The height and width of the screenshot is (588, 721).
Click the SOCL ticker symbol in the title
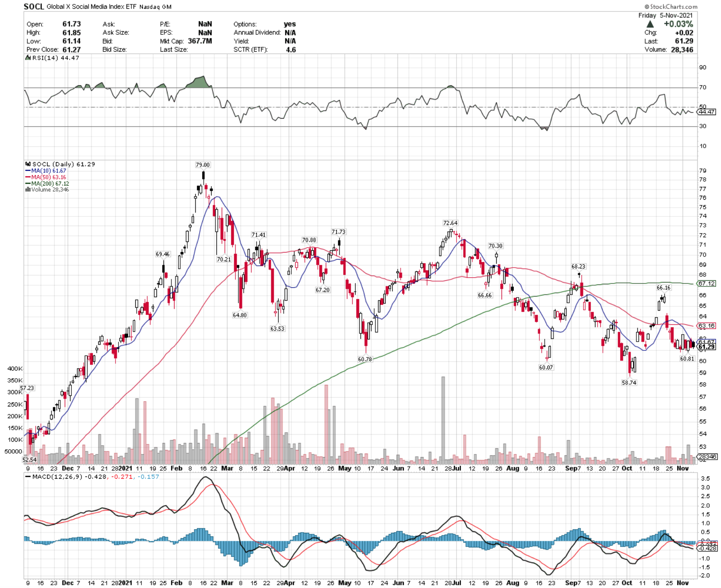(34, 6)
